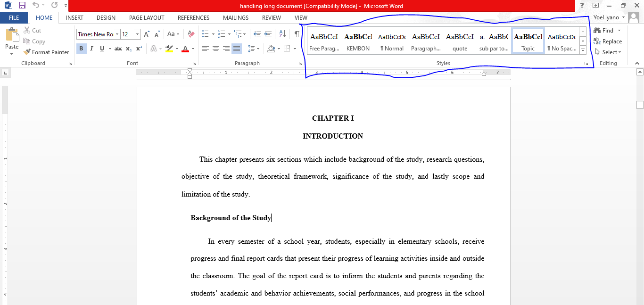This screenshot has height=305, width=644.
Task: Open the font size dropdown
Action: [137, 34]
